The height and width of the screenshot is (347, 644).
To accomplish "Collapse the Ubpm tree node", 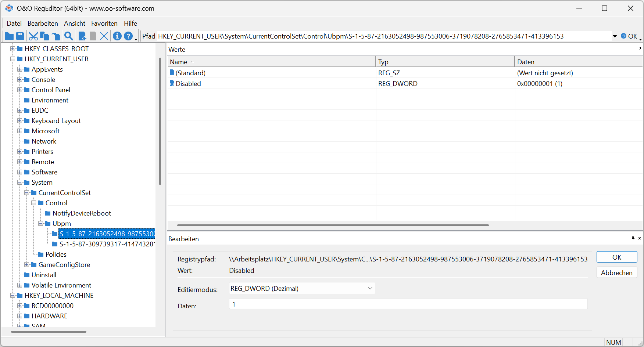I will pos(41,224).
